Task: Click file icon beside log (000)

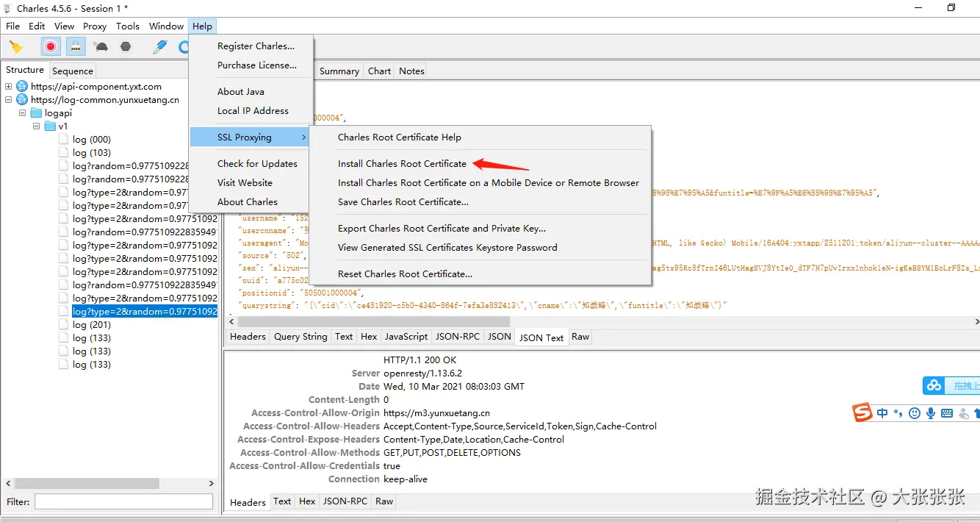Action: [x=64, y=140]
